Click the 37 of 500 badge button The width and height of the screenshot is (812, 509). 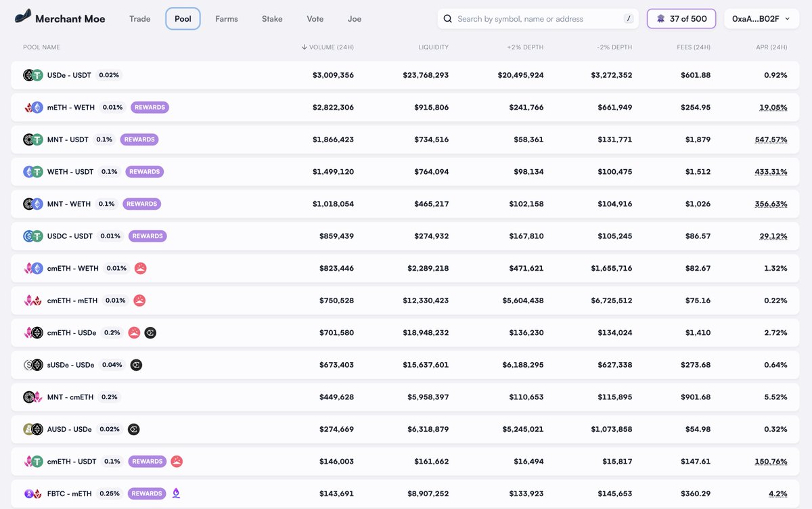pyautogui.click(x=681, y=19)
